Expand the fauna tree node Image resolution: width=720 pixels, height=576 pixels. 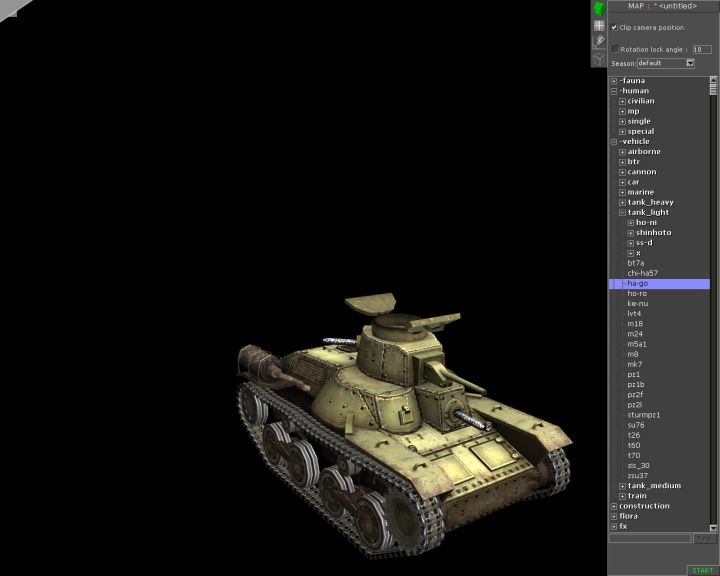(614, 81)
